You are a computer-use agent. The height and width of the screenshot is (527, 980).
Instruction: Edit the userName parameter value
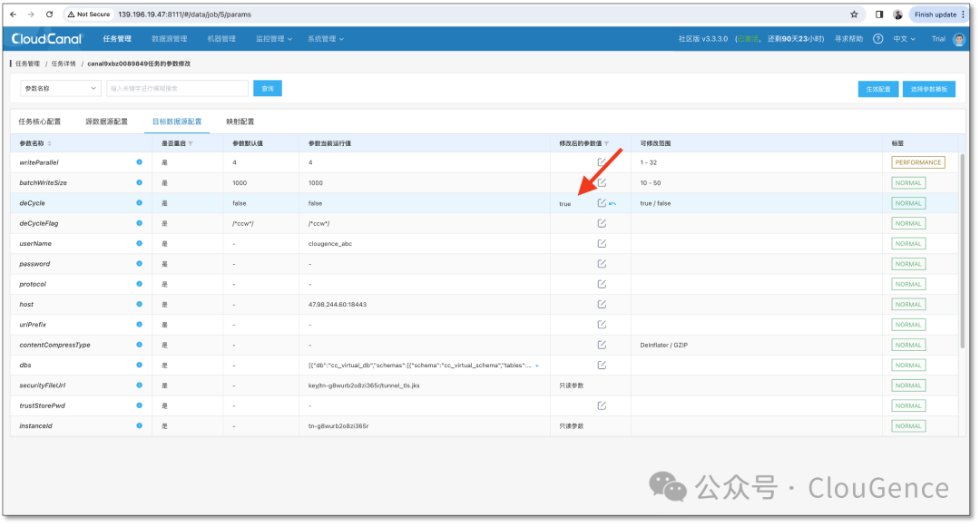point(602,243)
